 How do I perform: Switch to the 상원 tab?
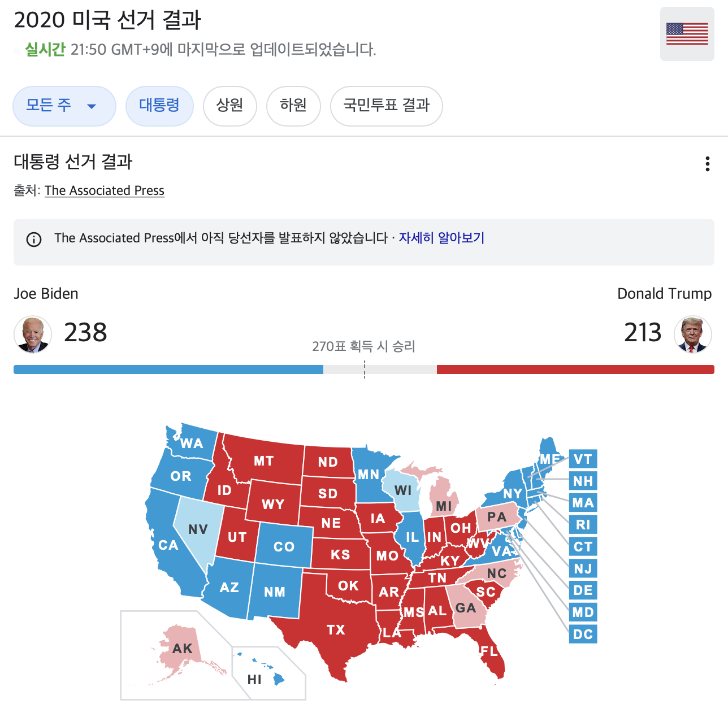coord(229,106)
